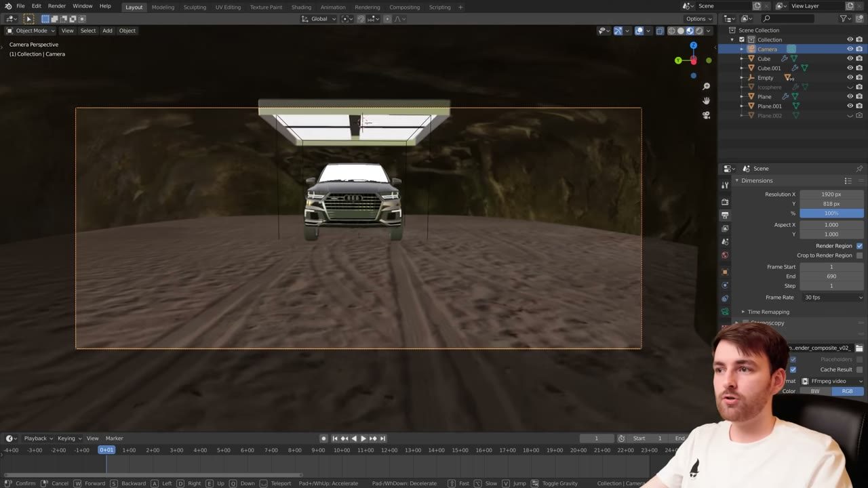Screen dimensions: 868x488
Task: Open the Add menu in viewport header
Action: pyautogui.click(x=107, y=30)
